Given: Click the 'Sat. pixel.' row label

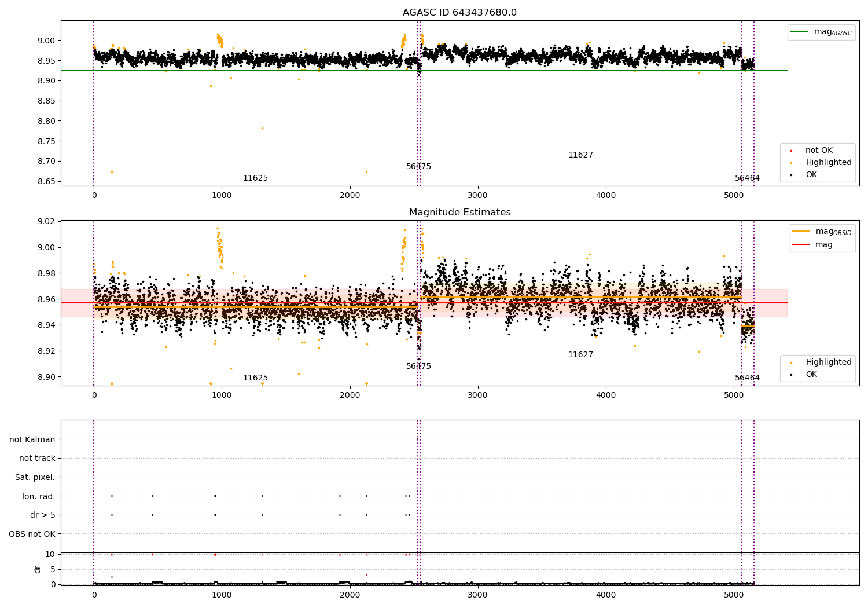Looking at the screenshot, I should point(35,478).
